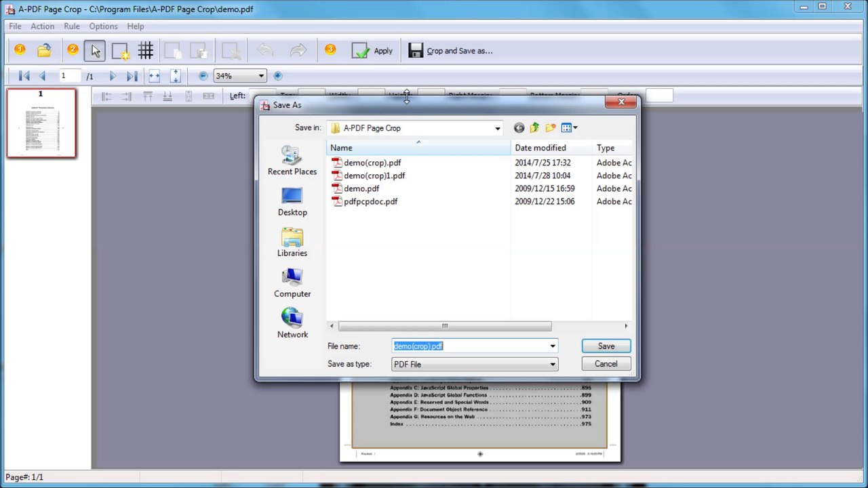Click the open PDF folder toolbar icon

(x=44, y=51)
